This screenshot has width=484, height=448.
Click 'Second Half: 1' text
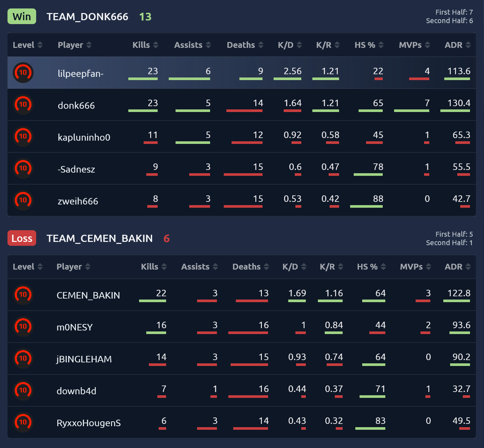449,243
